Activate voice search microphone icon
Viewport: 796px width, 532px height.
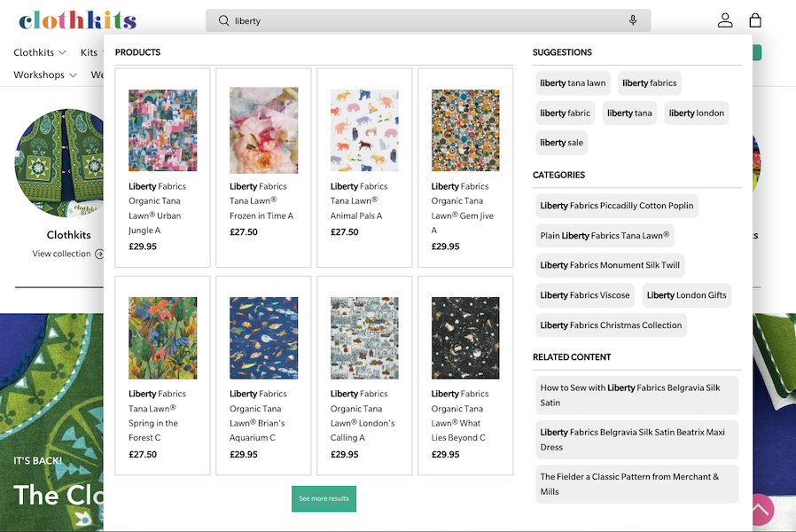pos(633,20)
